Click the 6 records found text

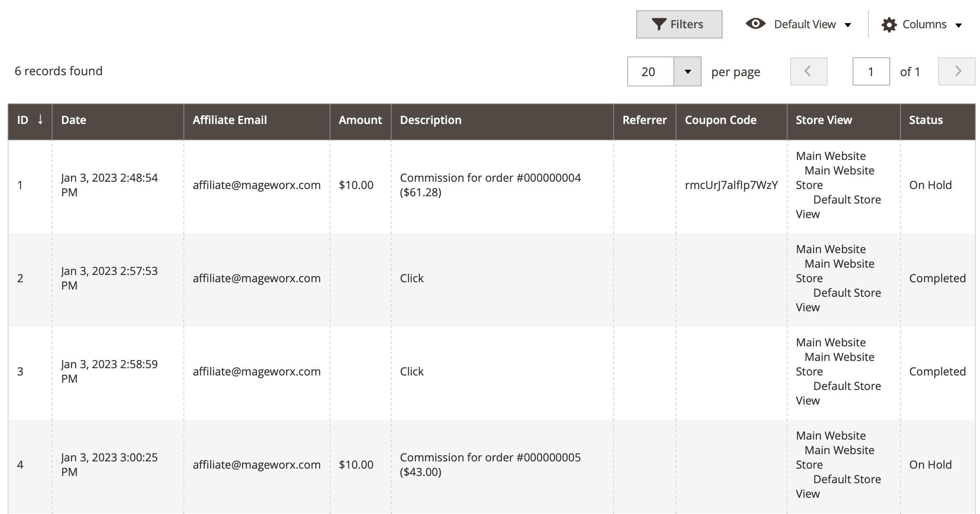pyautogui.click(x=59, y=71)
